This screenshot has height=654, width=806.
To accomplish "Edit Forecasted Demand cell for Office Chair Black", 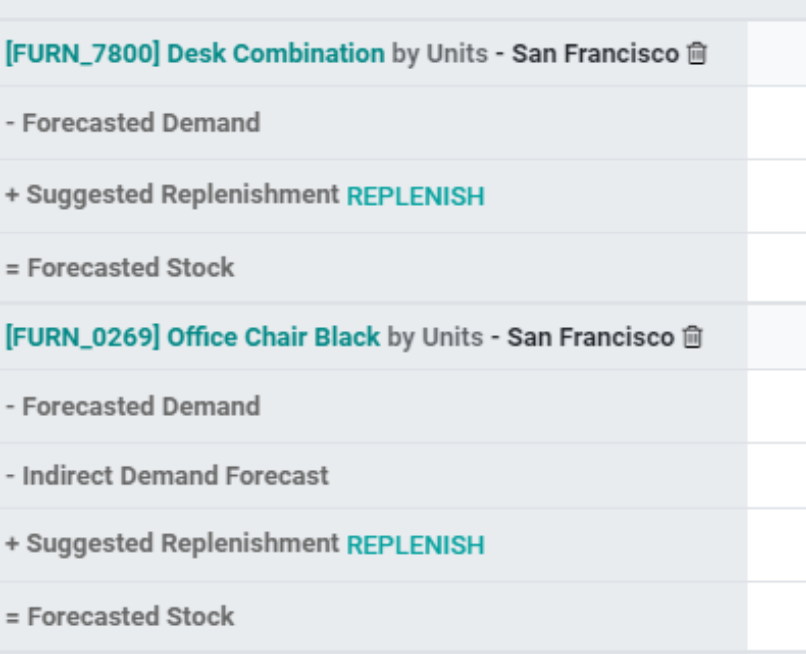I will [777, 406].
